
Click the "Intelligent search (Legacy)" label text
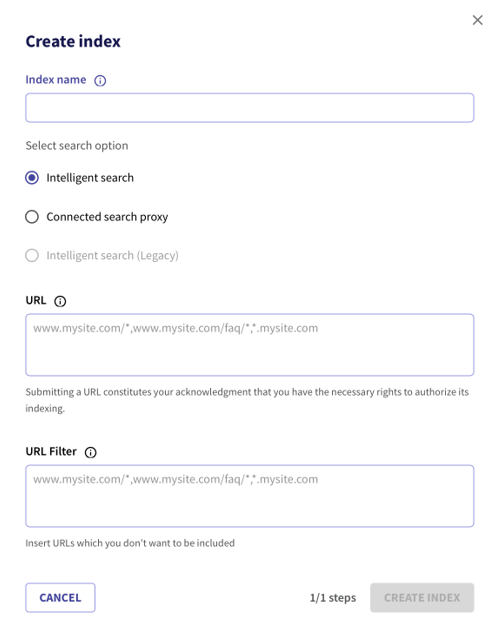[112, 255]
